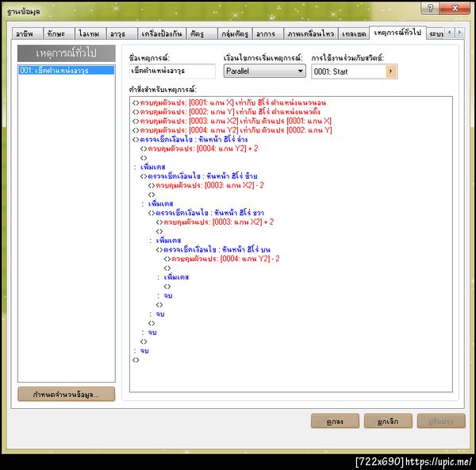This screenshot has height=470, width=476.
Task: Open the ไอเทม tab
Action: click(90, 33)
